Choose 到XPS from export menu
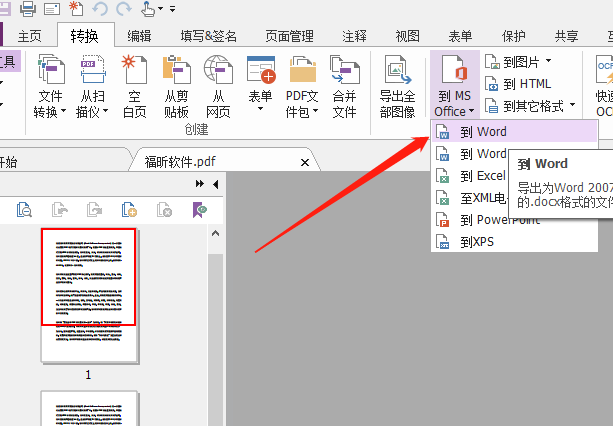 (515, 242)
